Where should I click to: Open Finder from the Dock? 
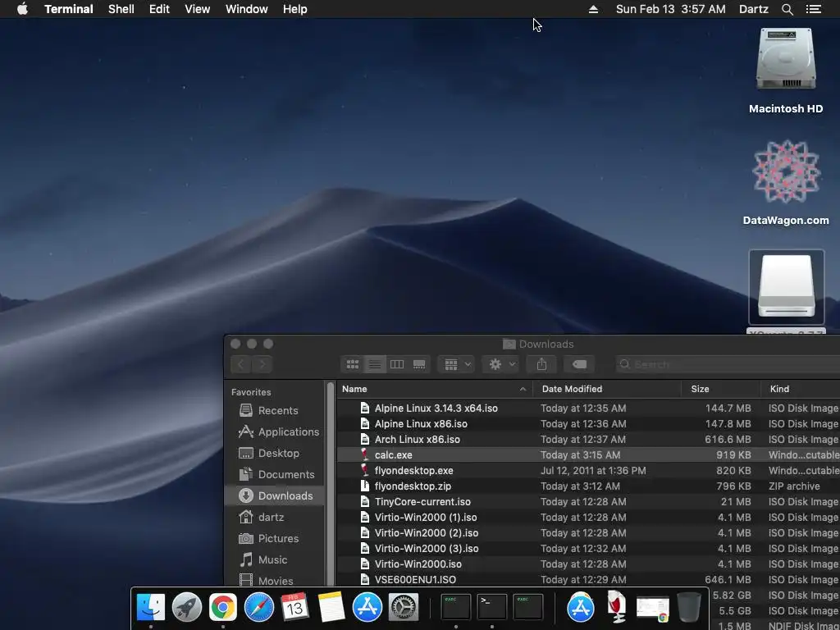click(151, 607)
